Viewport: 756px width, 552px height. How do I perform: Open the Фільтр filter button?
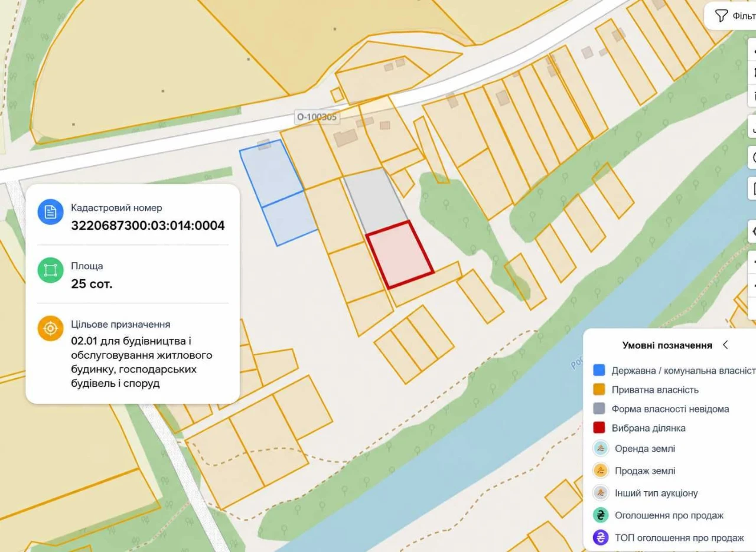(x=731, y=16)
